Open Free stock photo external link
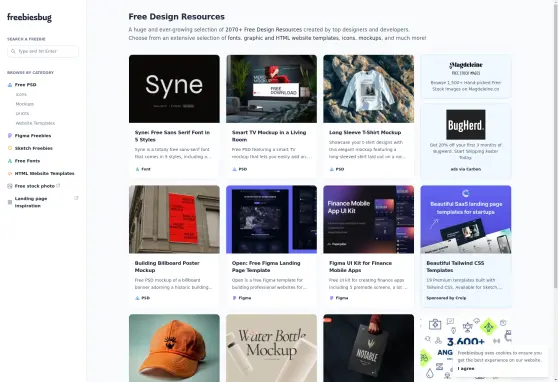This screenshot has height=382, width=558. 35,186
